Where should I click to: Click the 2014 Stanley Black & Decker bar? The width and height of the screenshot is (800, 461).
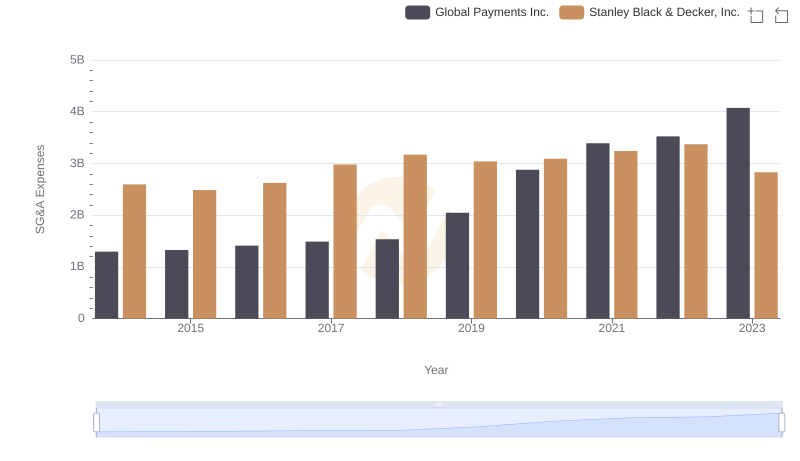pos(135,251)
